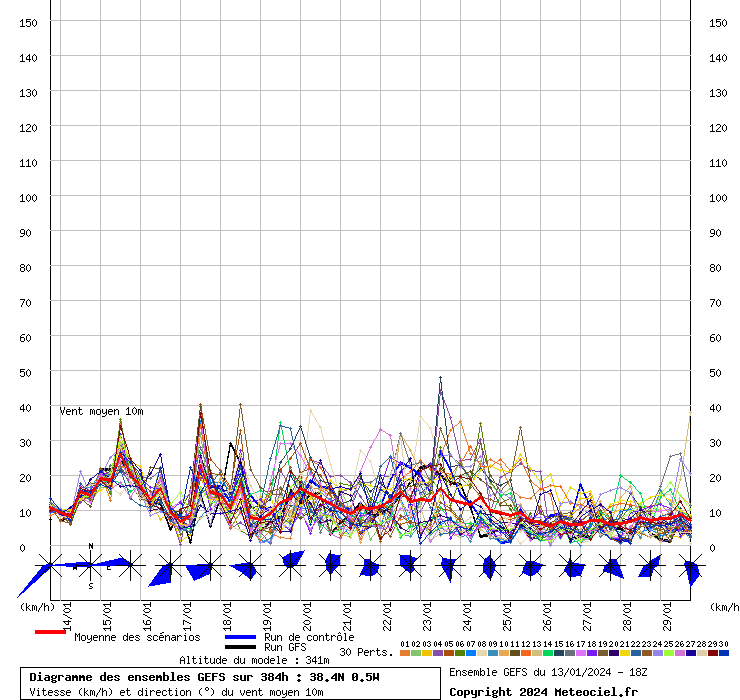
Task: Click the wind rose above the 23/01 label
Action: click(449, 567)
